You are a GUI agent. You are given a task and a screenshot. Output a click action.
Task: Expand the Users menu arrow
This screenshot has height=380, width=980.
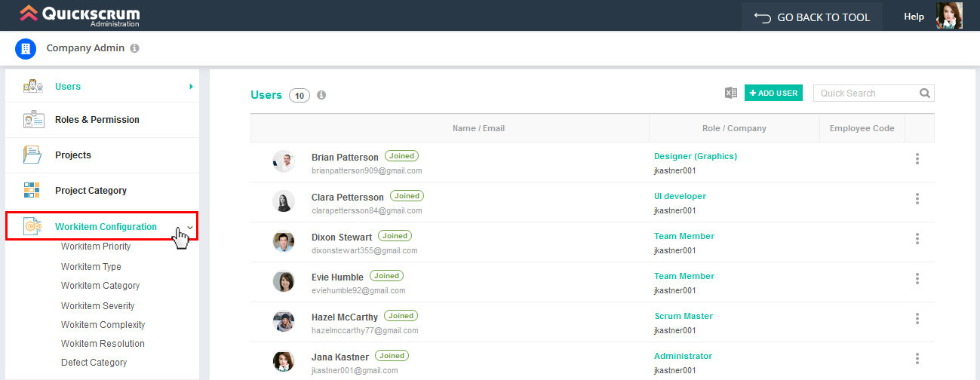[x=191, y=87]
